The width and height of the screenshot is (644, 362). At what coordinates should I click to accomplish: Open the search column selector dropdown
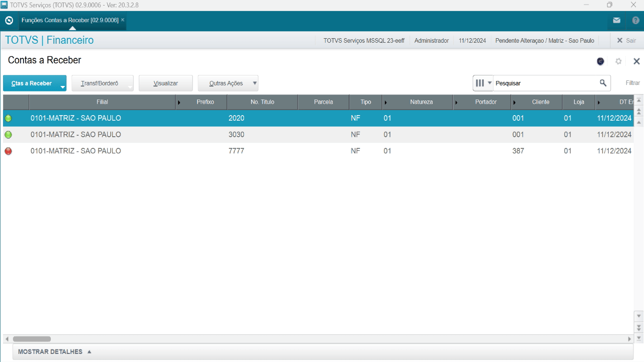[x=483, y=83]
